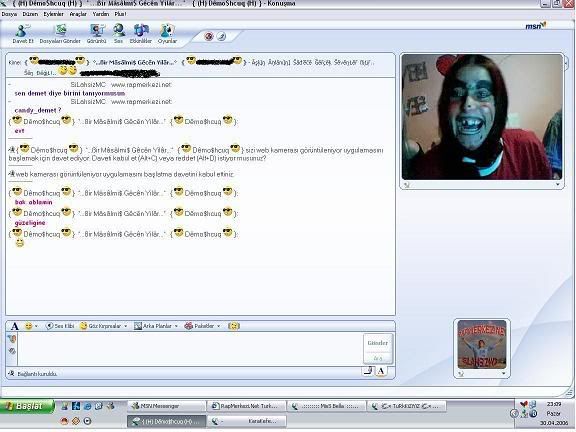Click the small gray icon below the butterfly icon
Image resolution: width=576 pixels, height=432 pixels.
12,351
